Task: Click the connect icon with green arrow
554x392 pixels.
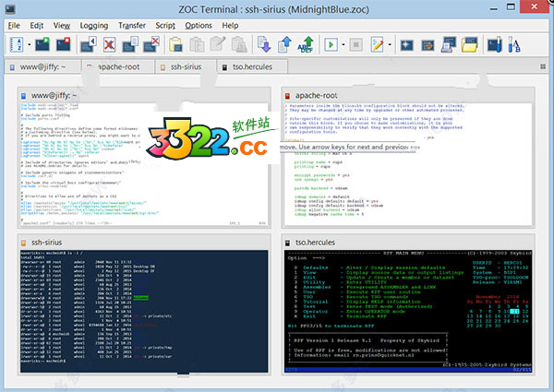Action: tap(42, 44)
